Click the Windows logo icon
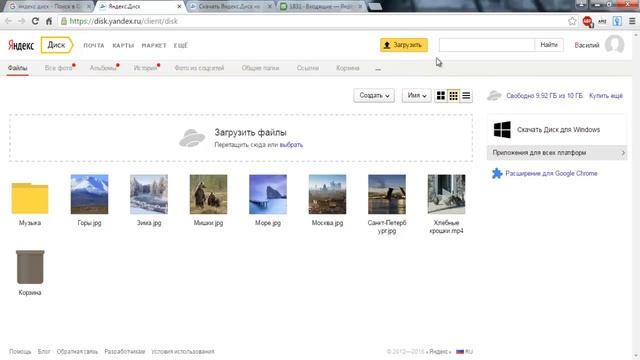 [502, 130]
